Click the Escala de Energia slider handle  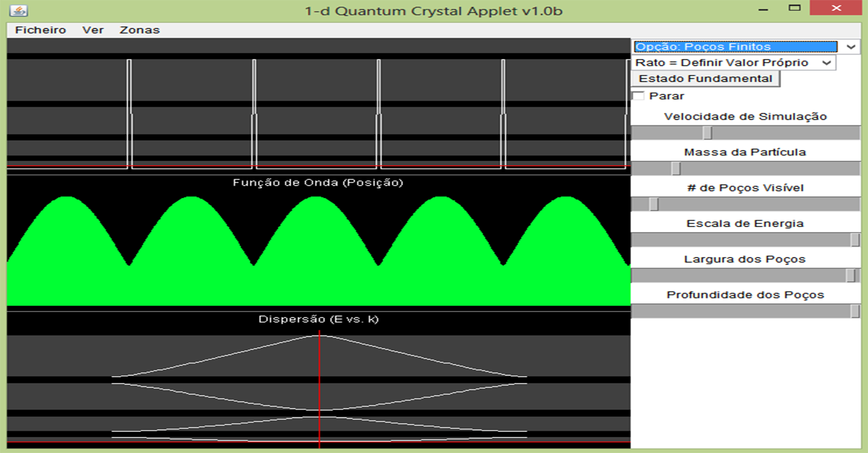[x=855, y=240]
